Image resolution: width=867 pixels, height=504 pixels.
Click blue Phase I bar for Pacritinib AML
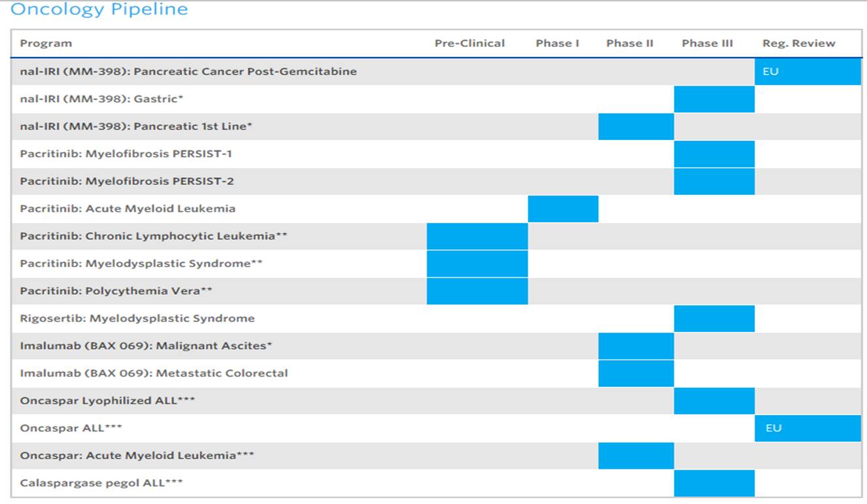[563, 209]
